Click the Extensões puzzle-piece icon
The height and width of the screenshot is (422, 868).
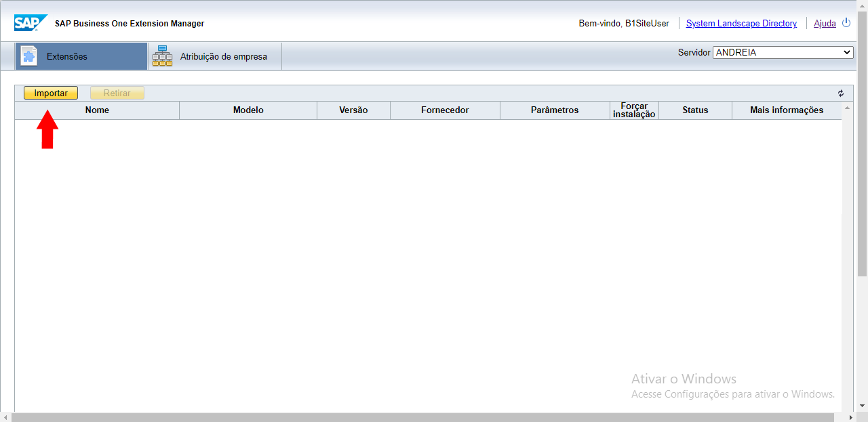click(28, 56)
